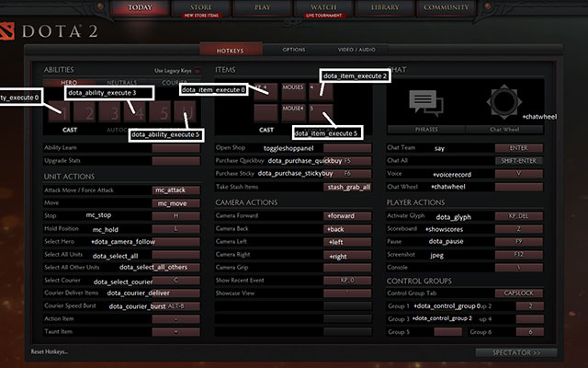Switch to the VIDEO / AUDIO tab
This screenshot has width=588, height=368.
[356, 50]
